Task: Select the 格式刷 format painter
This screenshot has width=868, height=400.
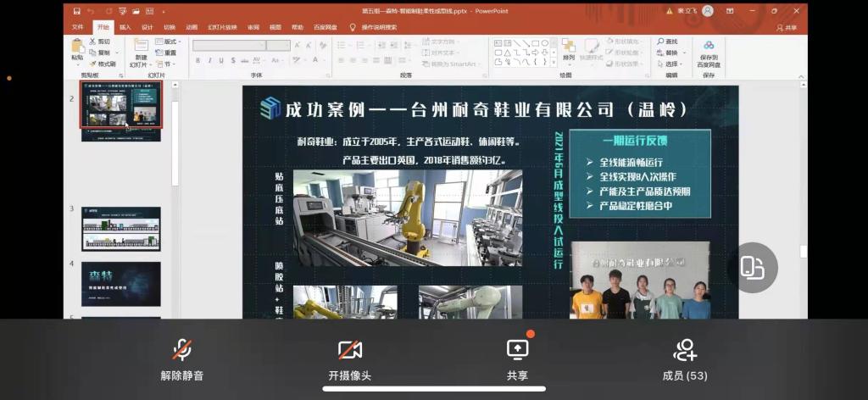Action: point(102,64)
